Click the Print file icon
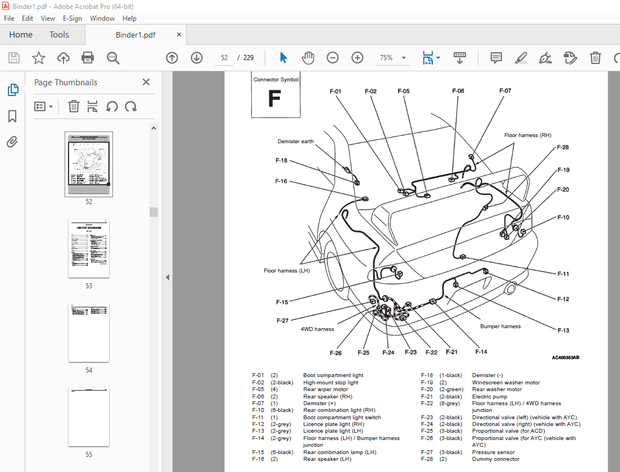 [x=87, y=58]
